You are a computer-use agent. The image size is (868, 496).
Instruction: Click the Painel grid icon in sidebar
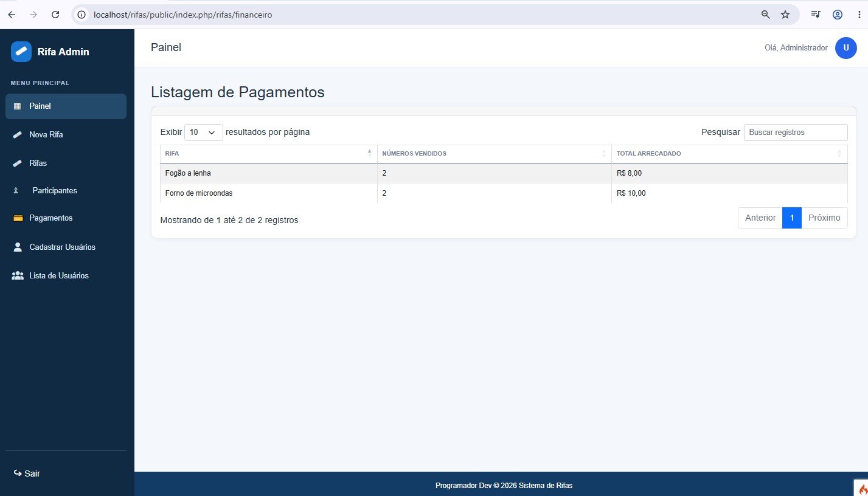[x=17, y=106]
